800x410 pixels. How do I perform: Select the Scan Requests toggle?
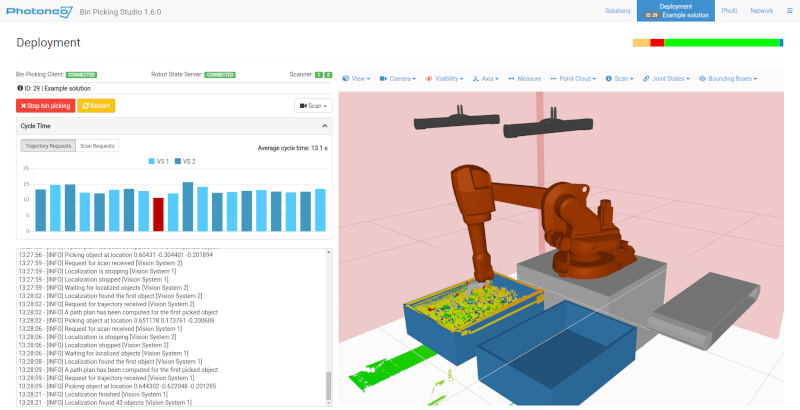[97, 146]
